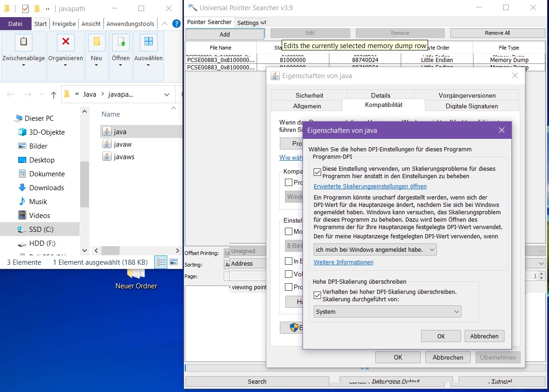Select the javaw file in the list
549x392 pixels.
(122, 144)
